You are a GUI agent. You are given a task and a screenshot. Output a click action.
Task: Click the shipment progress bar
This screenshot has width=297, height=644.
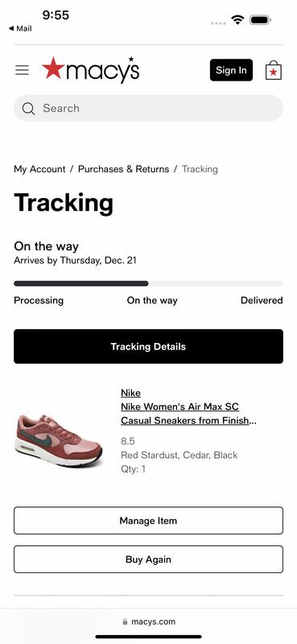[x=148, y=283]
